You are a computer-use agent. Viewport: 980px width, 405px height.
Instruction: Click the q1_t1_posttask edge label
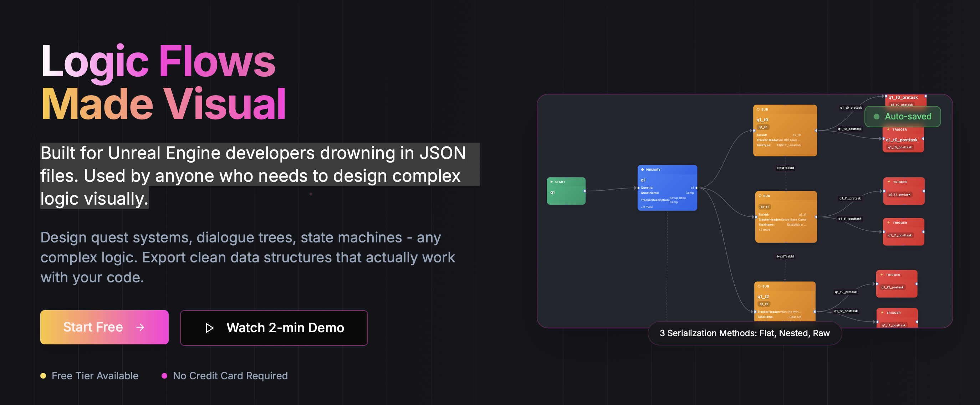point(849,219)
